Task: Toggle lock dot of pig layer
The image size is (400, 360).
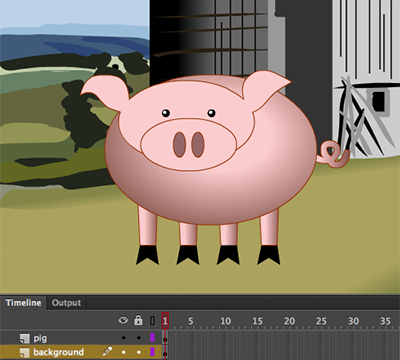Action: (139, 338)
